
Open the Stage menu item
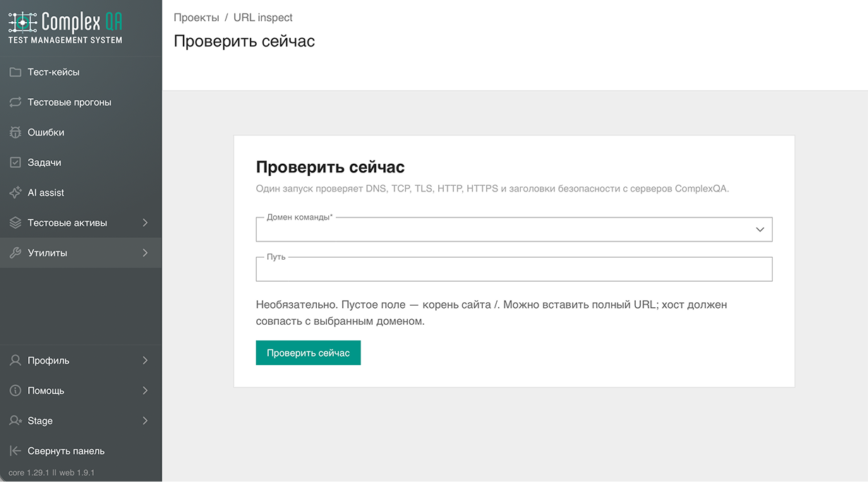pos(81,421)
